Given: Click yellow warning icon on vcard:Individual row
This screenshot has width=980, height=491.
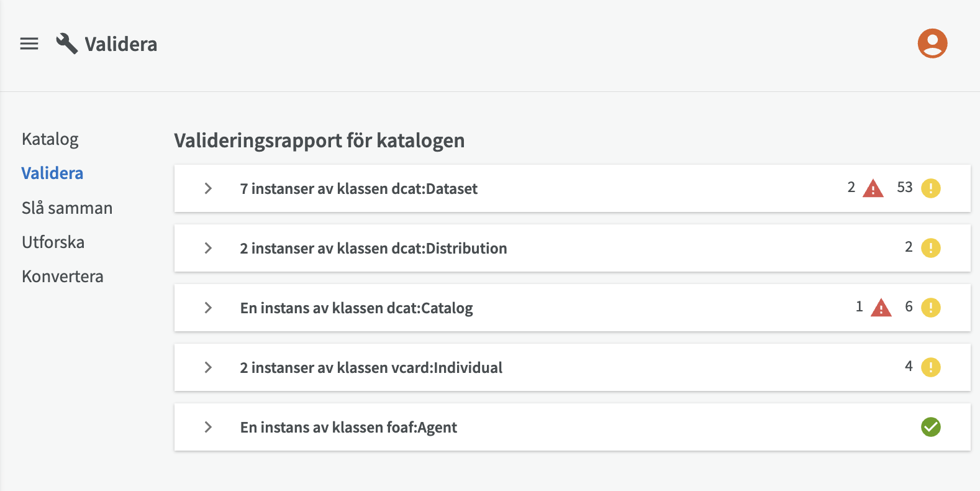Looking at the screenshot, I should 930,367.
